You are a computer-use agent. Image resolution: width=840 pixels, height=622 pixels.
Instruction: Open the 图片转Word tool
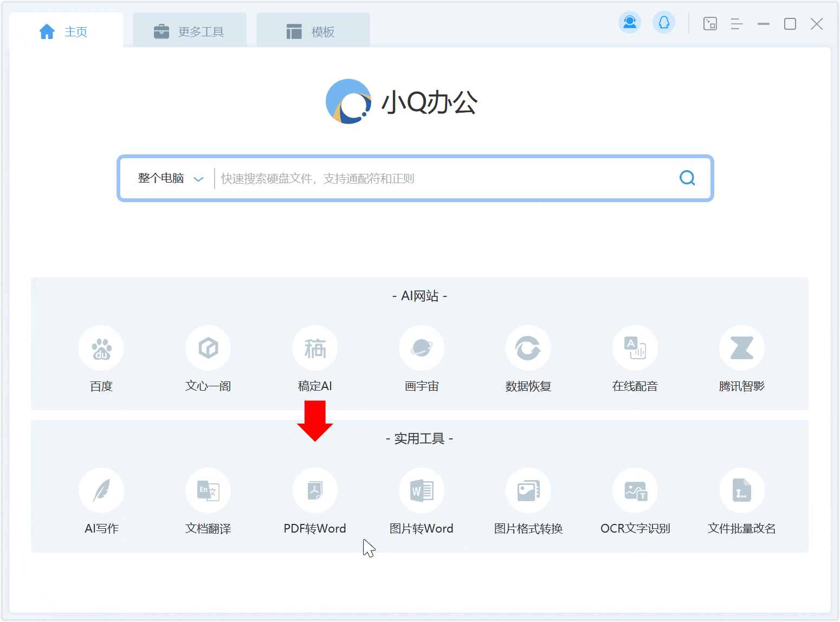click(x=422, y=491)
